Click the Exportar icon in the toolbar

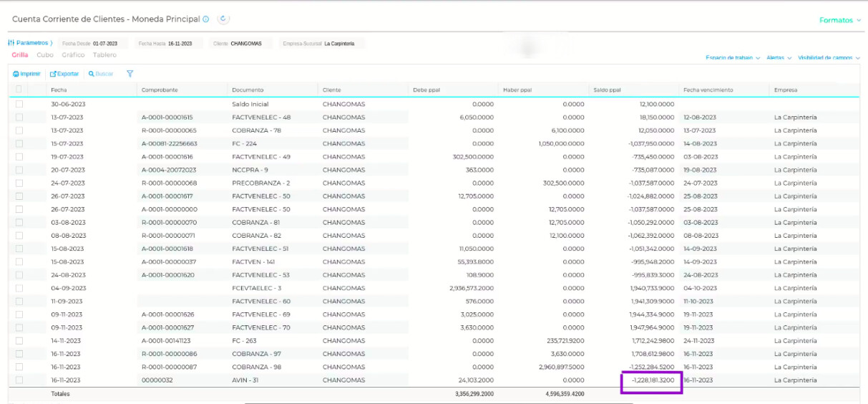coord(52,74)
